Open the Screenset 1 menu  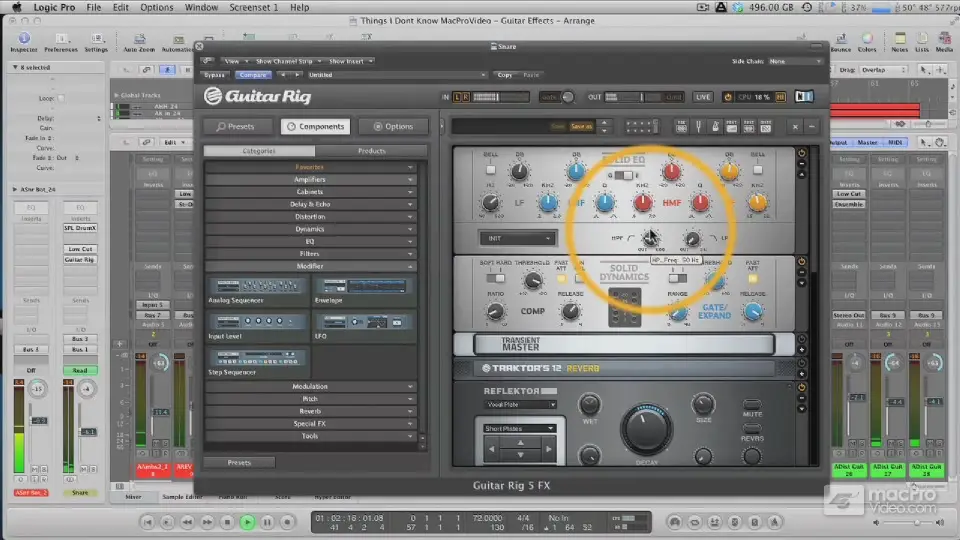click(x=253, y=7)
